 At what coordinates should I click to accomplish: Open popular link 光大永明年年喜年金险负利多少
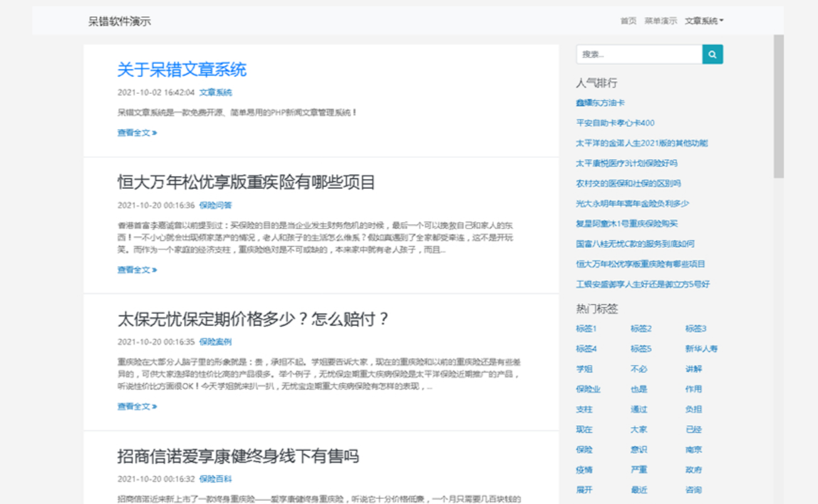[x=633, y=203]
